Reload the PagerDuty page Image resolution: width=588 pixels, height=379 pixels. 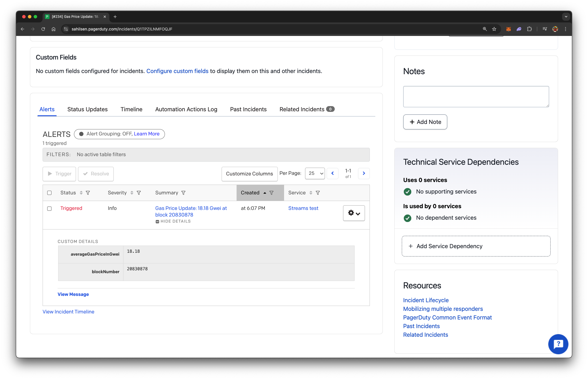coord(43,29)
